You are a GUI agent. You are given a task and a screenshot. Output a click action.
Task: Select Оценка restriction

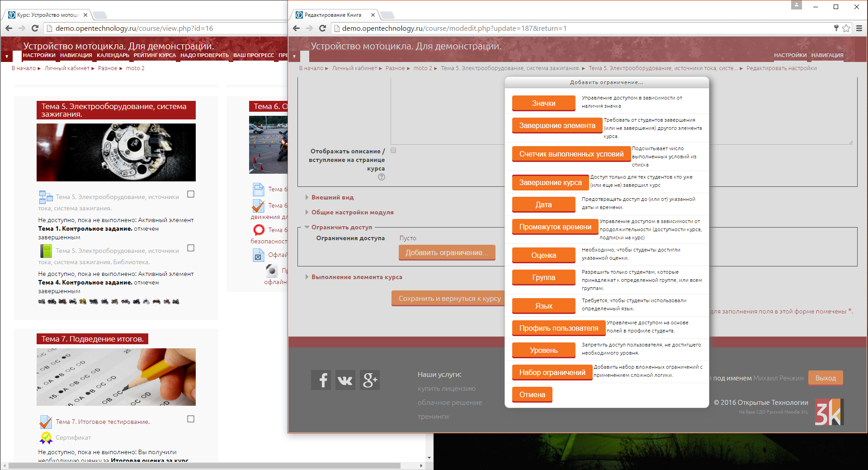click(x=543, y=255)
